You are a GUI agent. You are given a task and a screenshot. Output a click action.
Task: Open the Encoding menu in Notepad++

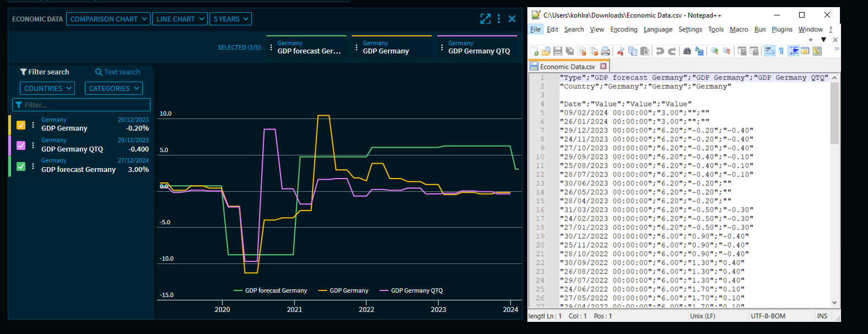[623, 30]
